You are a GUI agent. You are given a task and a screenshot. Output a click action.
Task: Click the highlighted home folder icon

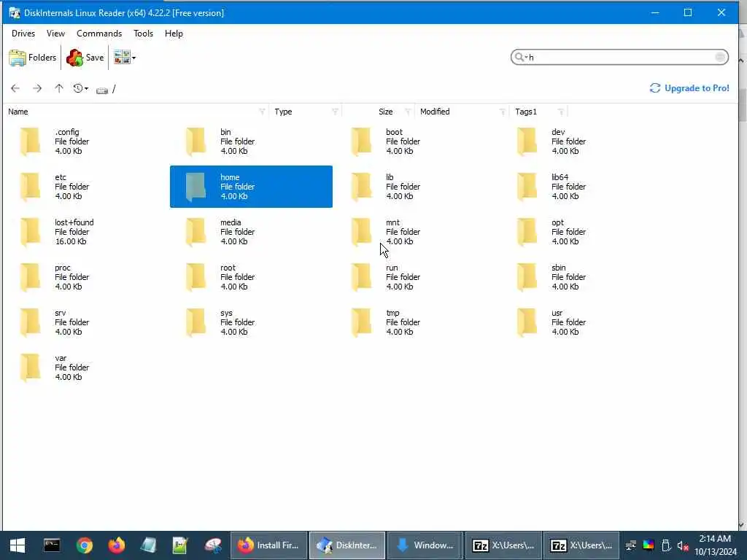tap(196, 187)
